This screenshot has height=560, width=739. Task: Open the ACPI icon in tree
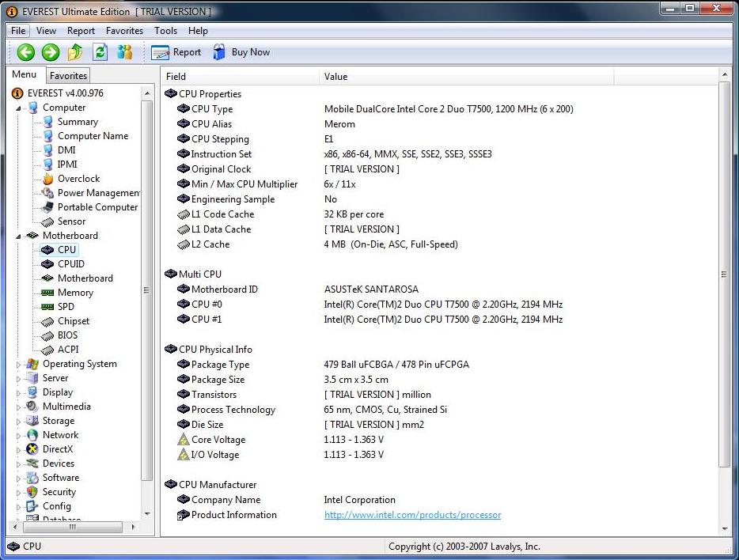[x=47, y=350]
